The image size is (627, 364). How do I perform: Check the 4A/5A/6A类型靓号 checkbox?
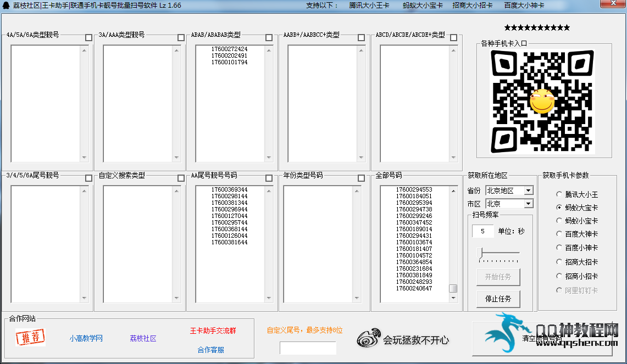[x=89, y=37]
